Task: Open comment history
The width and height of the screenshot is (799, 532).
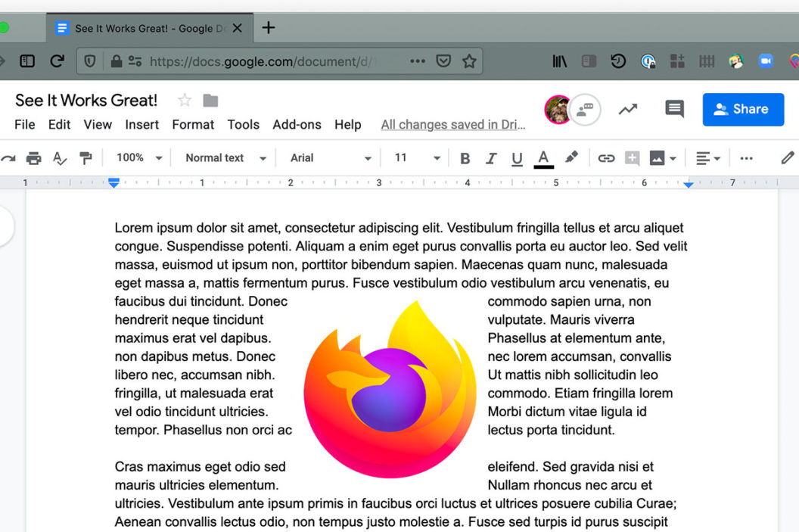Action: pyautogui.click(x=675, y=108)
